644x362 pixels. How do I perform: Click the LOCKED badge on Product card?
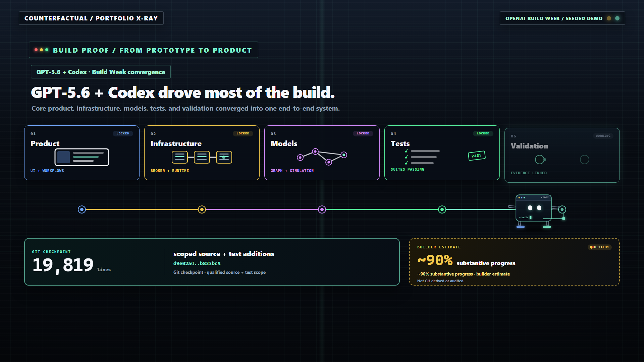pos(123,133)
